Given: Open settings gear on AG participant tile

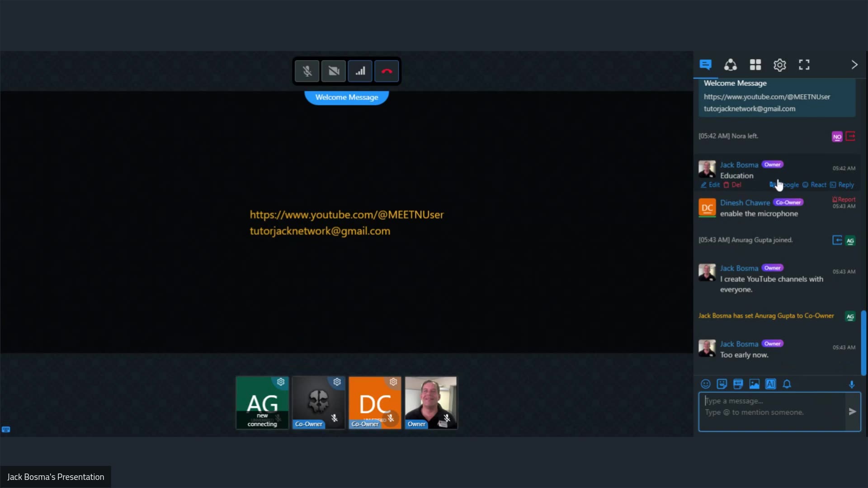Looking at the screenshot, I should 281,382.
